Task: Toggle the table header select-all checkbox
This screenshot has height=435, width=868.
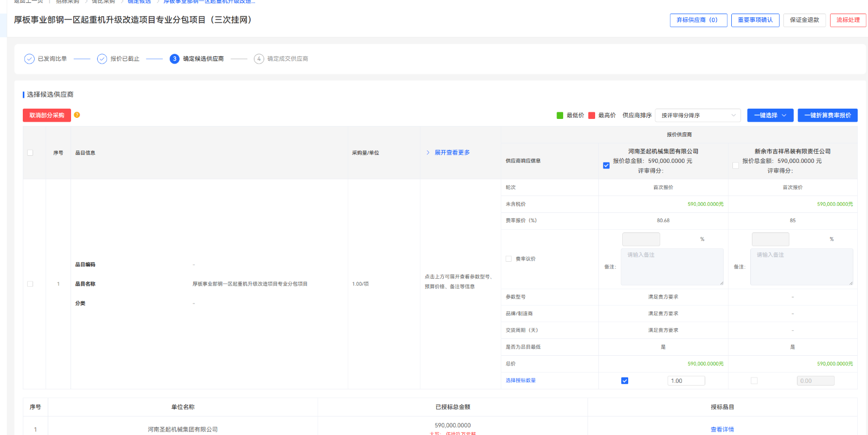Action: click(30, 153)
